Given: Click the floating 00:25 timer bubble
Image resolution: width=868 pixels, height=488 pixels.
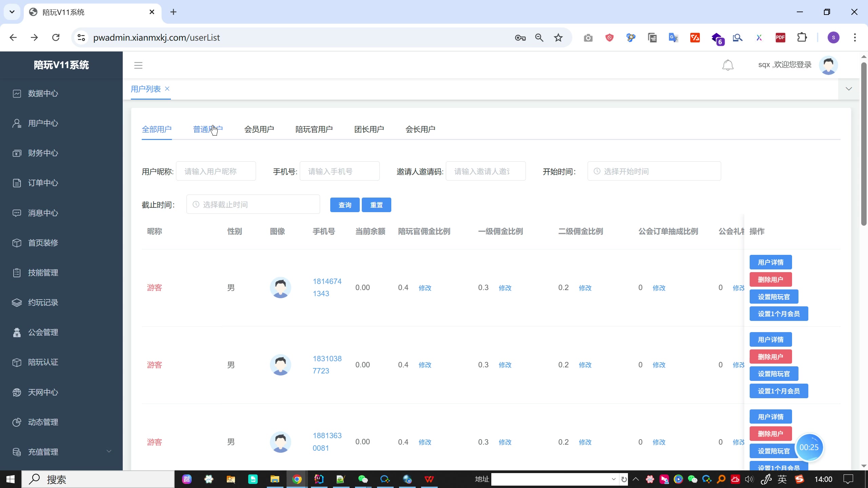Looking at the screenshot, I should coord(809,447).
